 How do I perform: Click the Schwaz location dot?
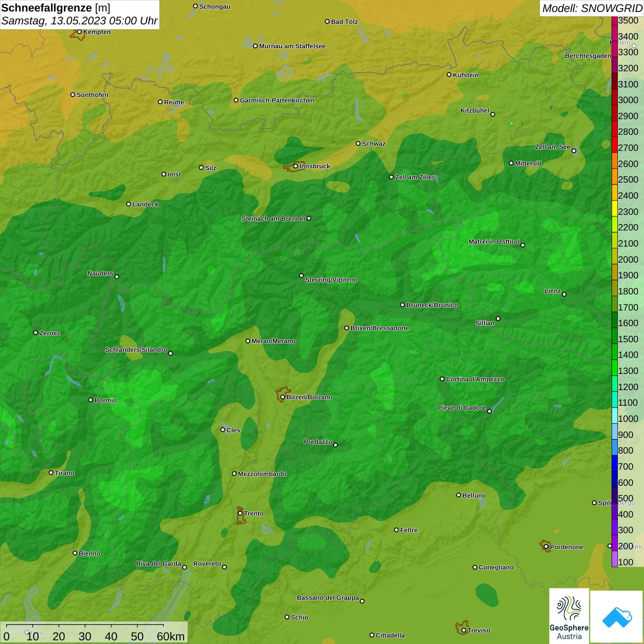point(358,143)
